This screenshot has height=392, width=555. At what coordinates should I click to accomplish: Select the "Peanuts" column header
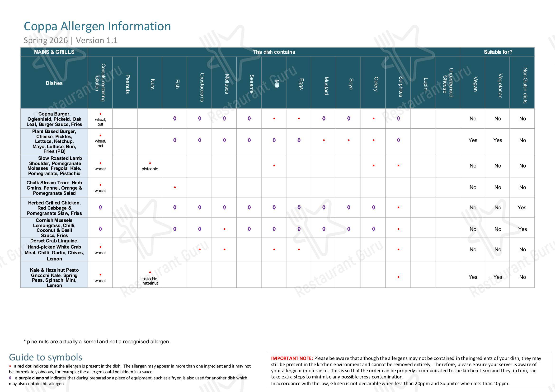click(x=125, y=83)
